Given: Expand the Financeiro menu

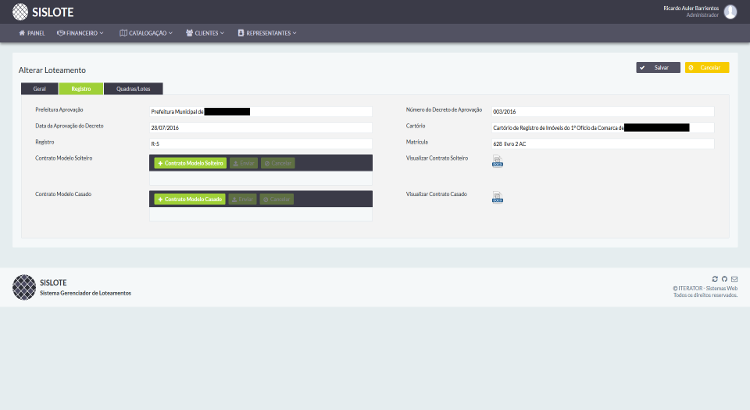Looking at the screenshot, I should point(80,33).
